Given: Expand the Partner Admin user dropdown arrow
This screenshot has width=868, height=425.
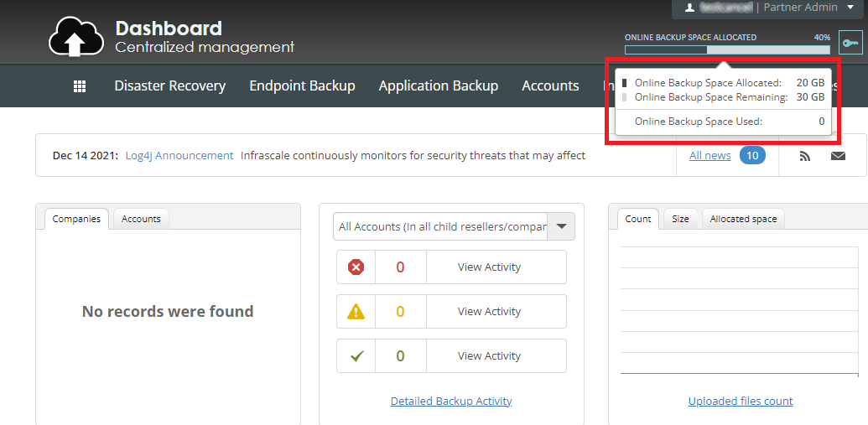Looking at the screenshot, I should click(x=850, y=8).
